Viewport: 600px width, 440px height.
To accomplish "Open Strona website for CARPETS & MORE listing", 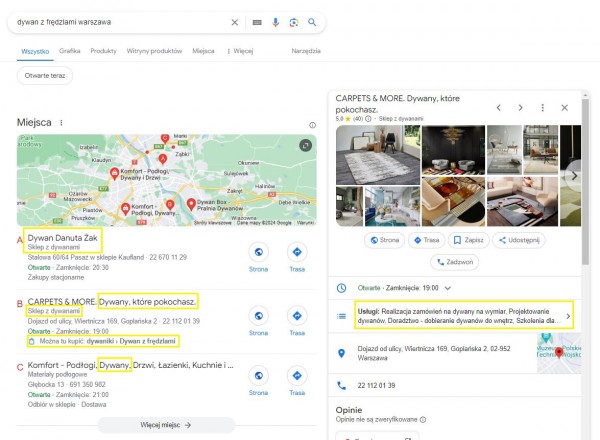I will click(x=259, y=321).
